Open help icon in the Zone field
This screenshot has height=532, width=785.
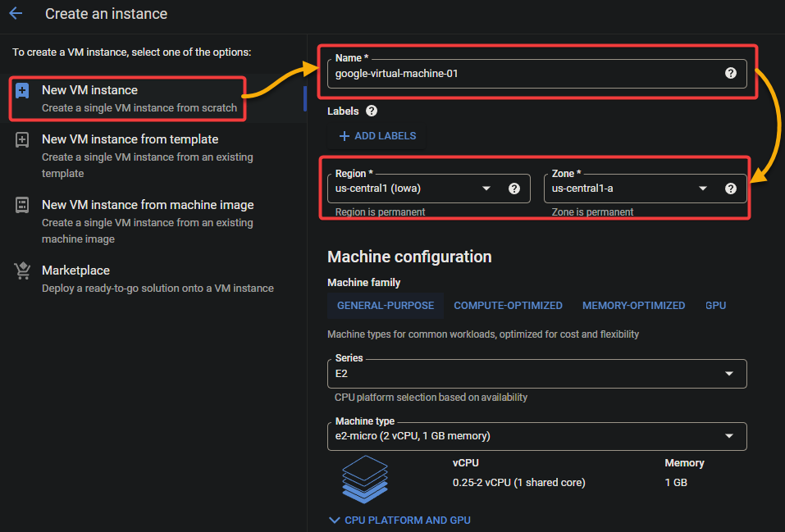(730, 189)
